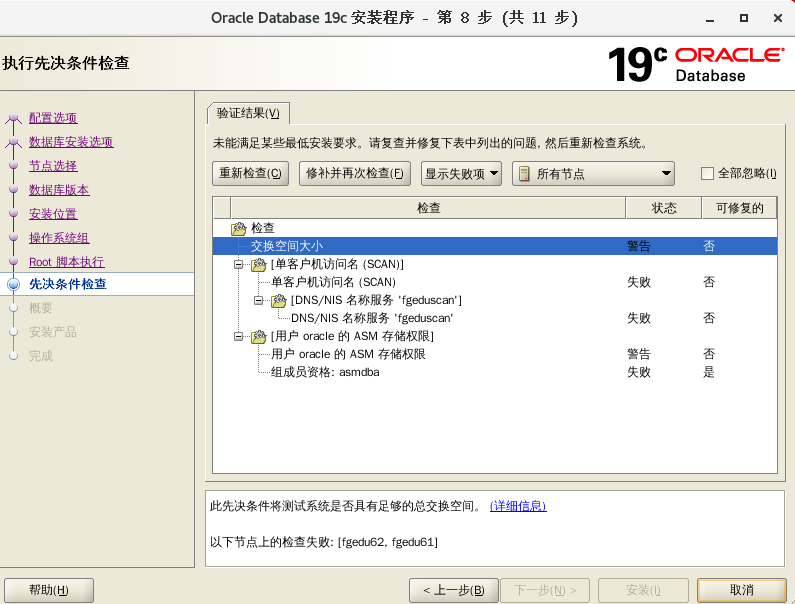Maximize the installer window
The height and width of the screenshot is (604, 795).
point(744,18)
